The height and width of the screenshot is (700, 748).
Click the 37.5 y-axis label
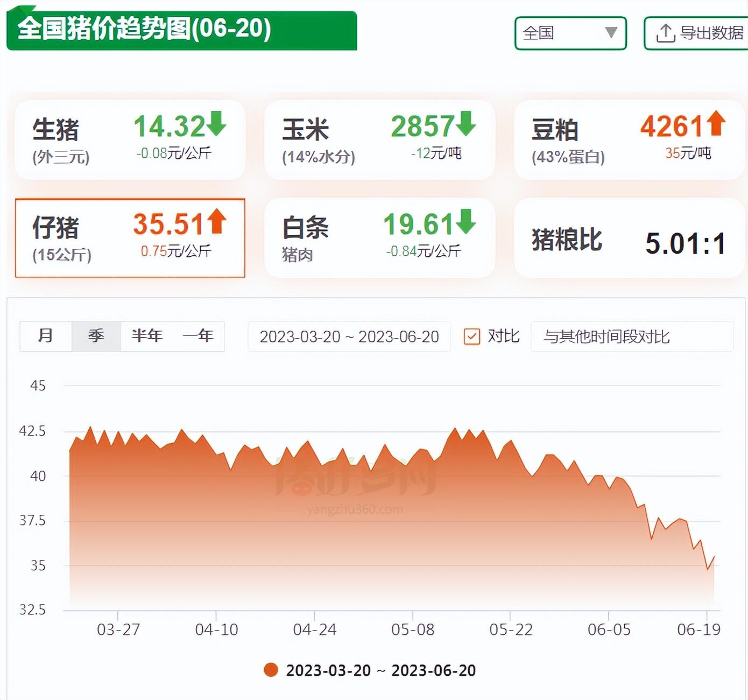pyautogui.click(x=32, y=520)
